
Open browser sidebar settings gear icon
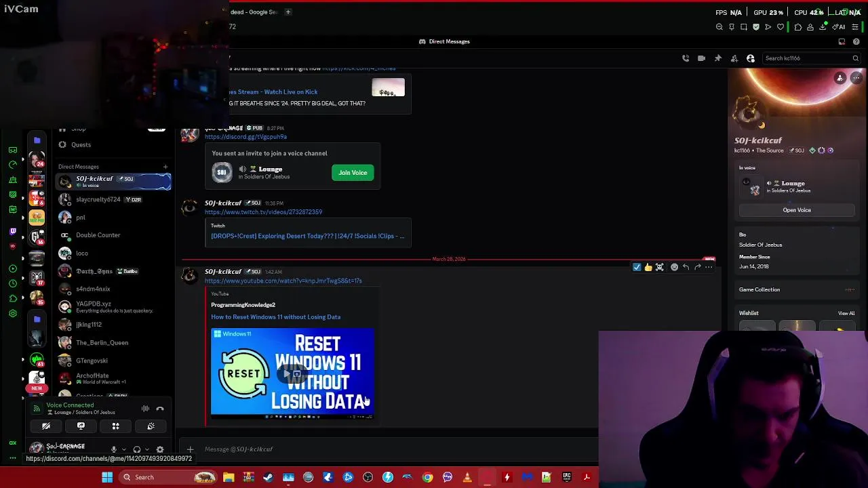[13, 313]
